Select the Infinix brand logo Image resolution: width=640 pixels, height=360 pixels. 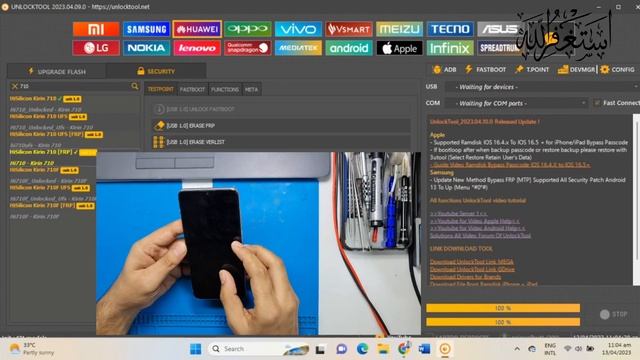(450, 48)
